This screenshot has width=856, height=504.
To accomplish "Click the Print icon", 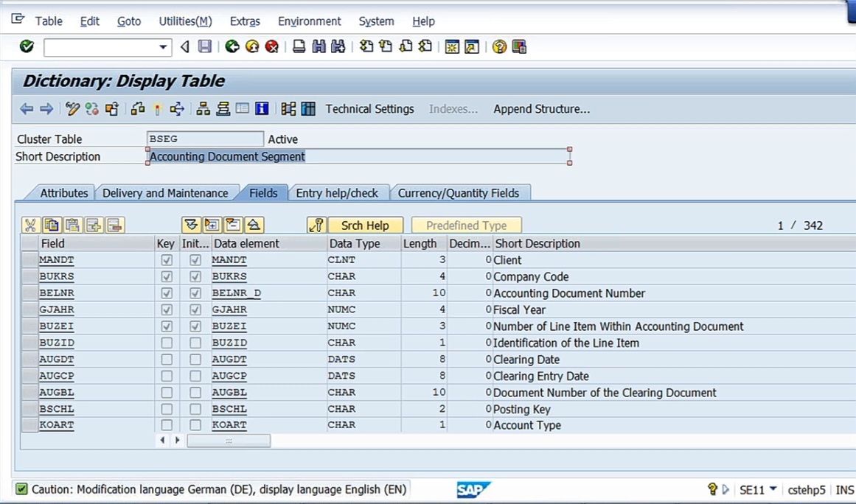I will (299, 46).
